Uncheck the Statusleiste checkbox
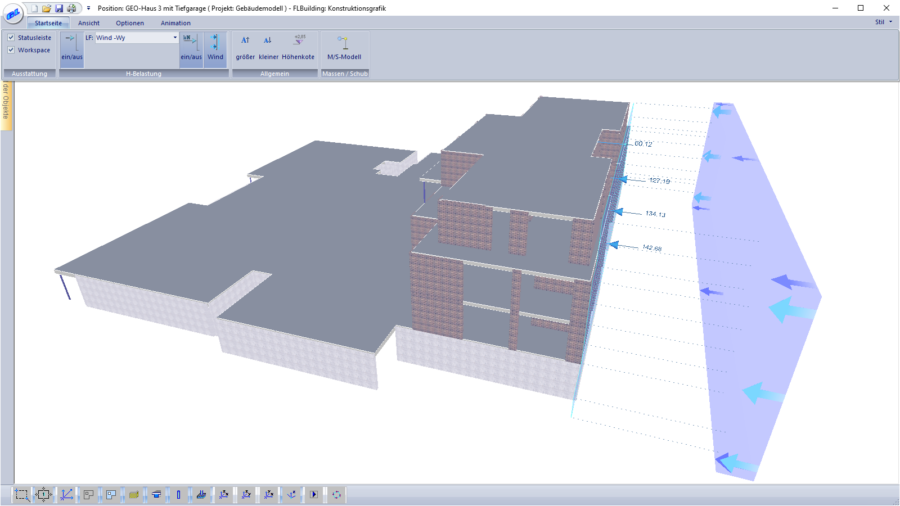The height and width of the screenshot is (506, 900). pos(11,37)
